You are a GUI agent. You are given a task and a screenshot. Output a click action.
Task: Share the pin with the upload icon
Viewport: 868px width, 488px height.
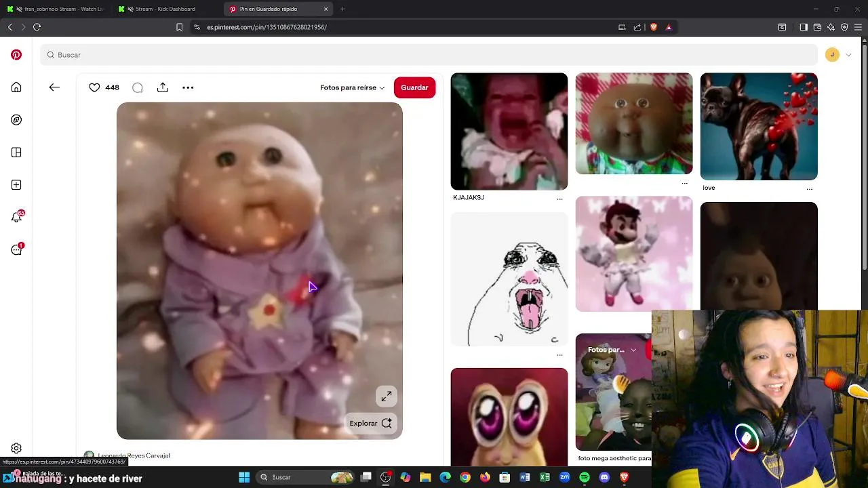(x=163, y=87)
